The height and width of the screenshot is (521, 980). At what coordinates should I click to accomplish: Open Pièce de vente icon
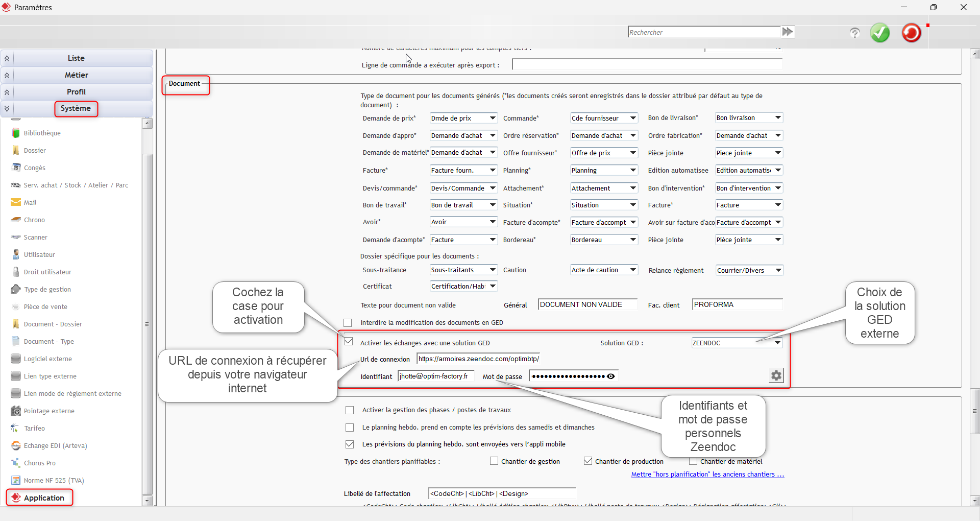click(x=16, y=306)
